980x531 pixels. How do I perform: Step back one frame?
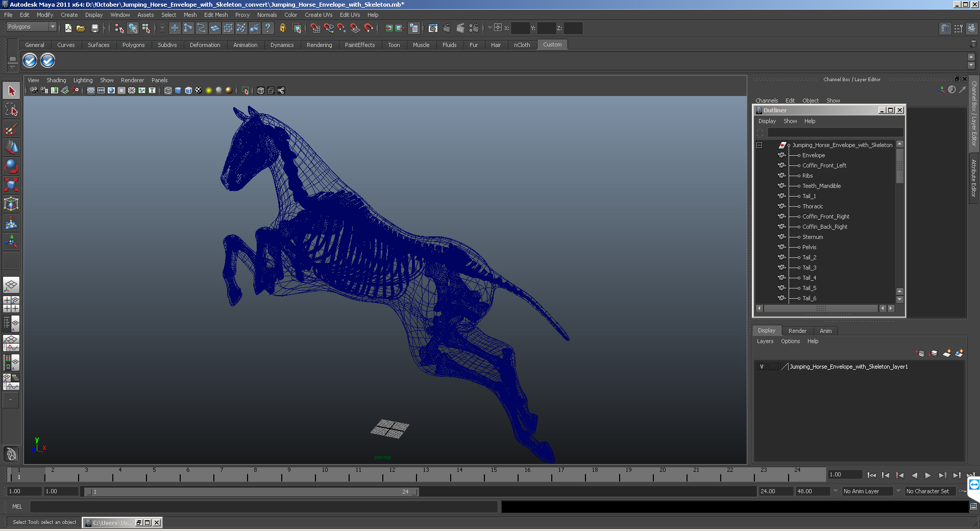pos(886,475)
